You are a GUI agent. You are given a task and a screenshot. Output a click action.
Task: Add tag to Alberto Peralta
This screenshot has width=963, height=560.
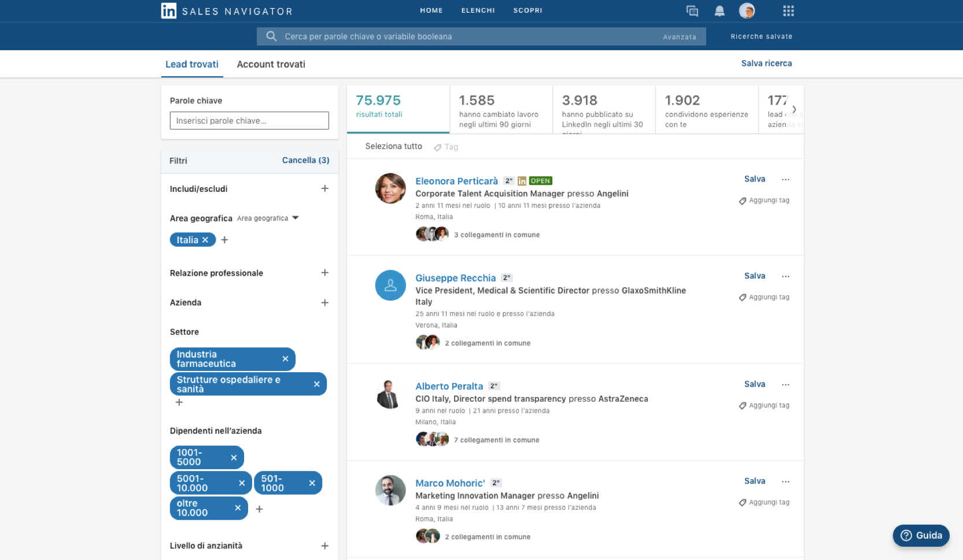pyautogui.click(x=764, y=406)
